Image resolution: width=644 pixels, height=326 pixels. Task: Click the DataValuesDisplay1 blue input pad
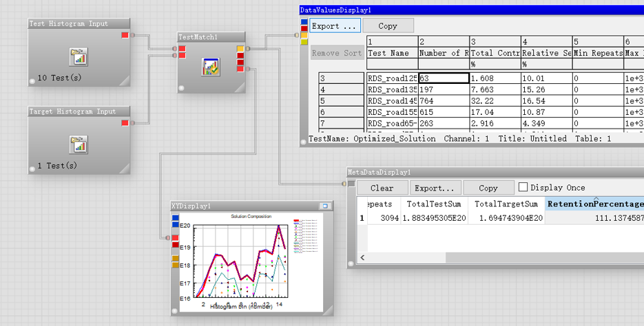click(x=304, y=22)
